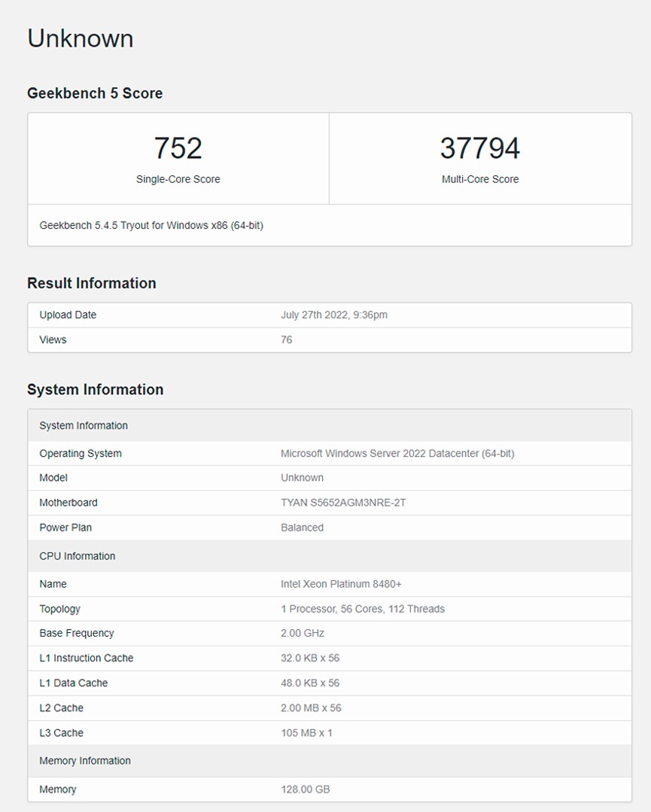Click the 'L2 Cache' row label
Screen dimensions: 651x812
(x=61, y=708)
